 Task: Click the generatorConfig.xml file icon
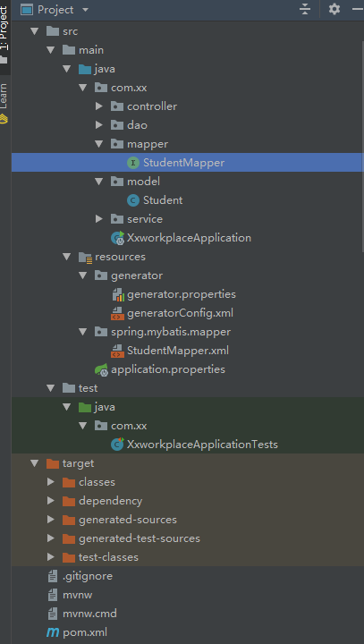(x=117, y=313)
